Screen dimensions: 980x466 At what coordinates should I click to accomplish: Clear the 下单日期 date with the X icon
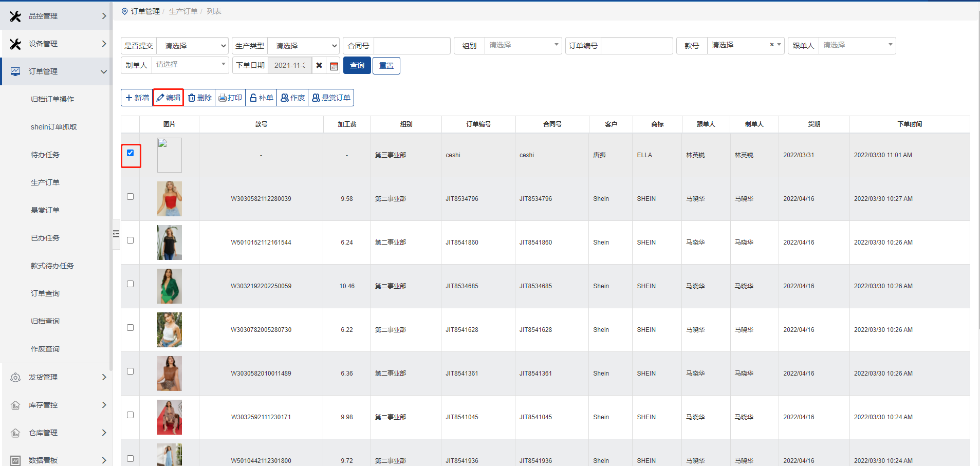click(x=319, y=66)
